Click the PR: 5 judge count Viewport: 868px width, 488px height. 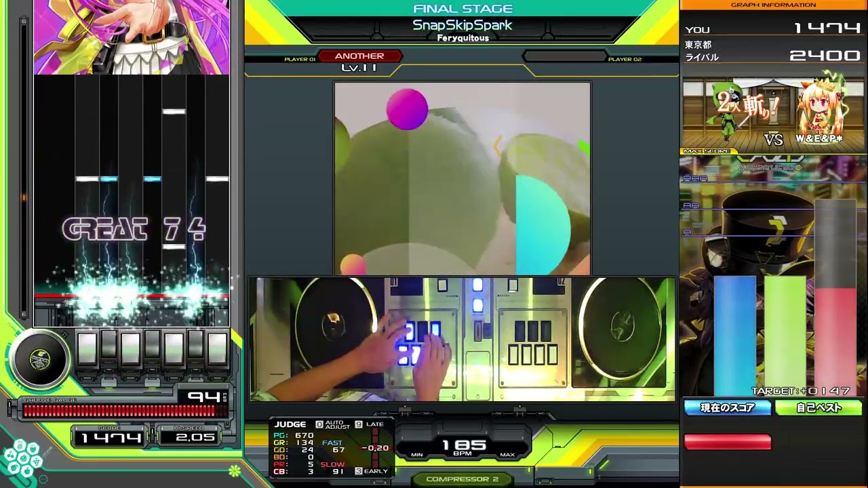pos(293,464)
